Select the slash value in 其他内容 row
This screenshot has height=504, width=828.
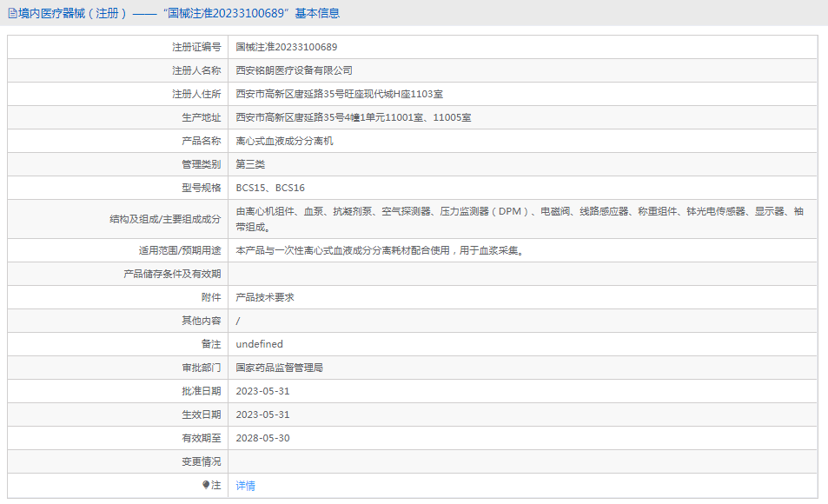[x=238, y=321]
